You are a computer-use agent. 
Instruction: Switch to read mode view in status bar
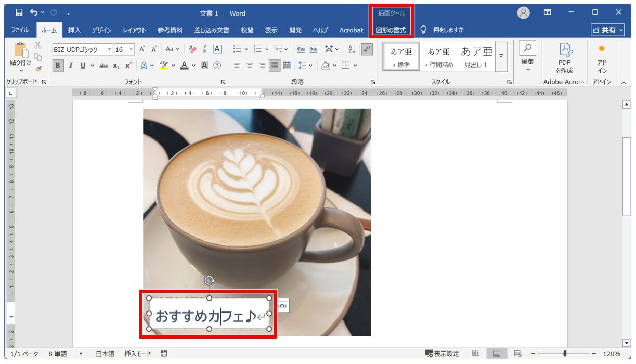[x=476, y=354]
